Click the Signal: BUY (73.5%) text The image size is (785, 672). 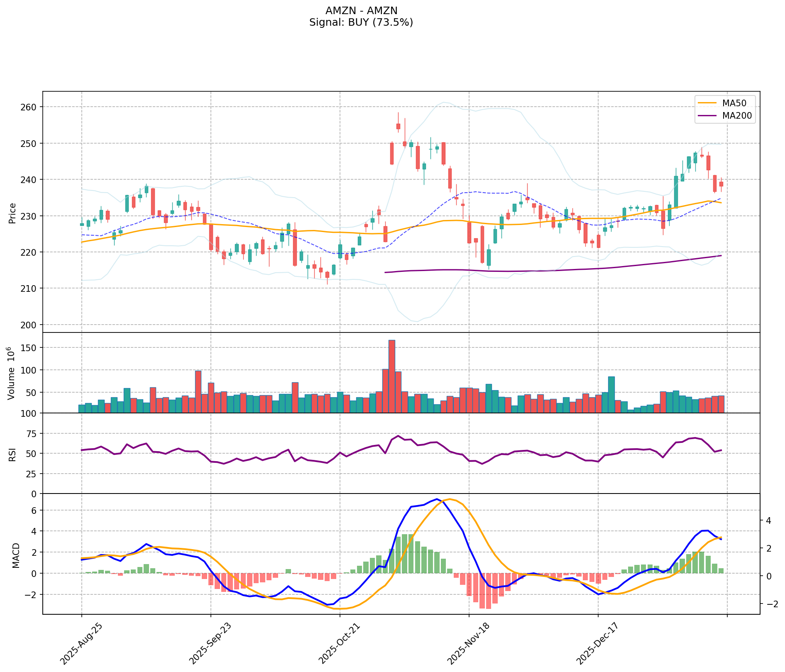pyautogui.click(x=361, y=22)
